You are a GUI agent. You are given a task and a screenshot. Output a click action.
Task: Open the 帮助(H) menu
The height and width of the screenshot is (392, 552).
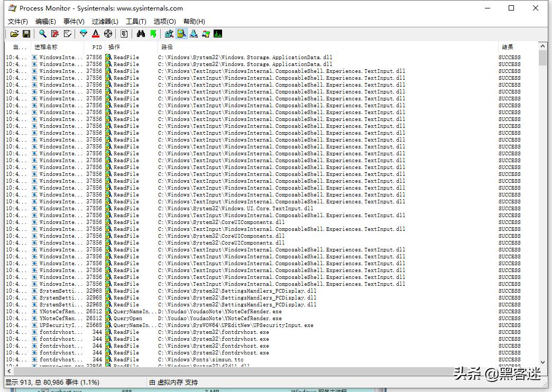point(194,22)
